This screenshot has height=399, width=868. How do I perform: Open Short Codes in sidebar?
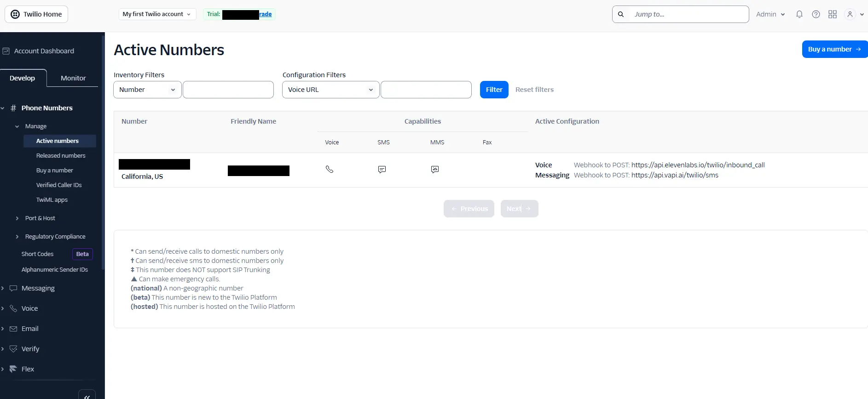[37, 254]
